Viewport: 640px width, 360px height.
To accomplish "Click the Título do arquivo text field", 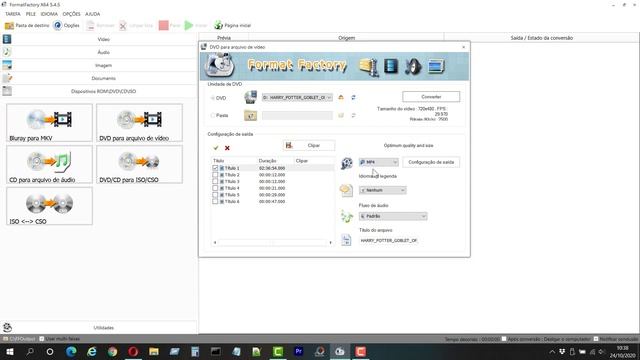I will (389, 240).
